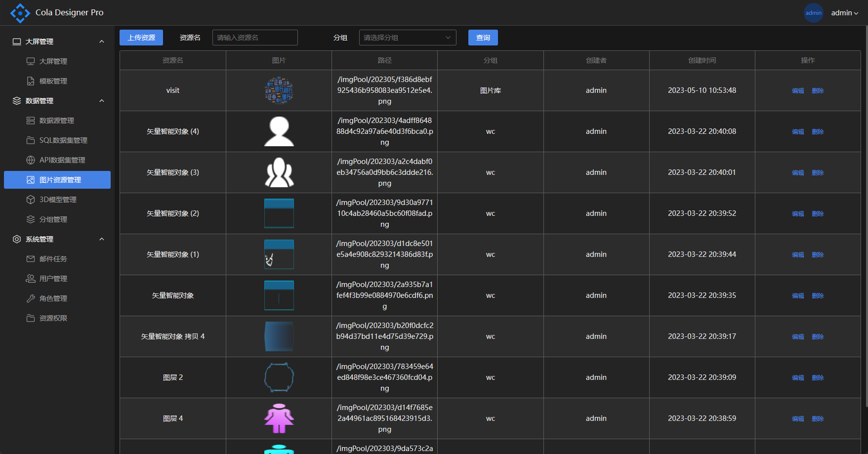Click the 上传资源 upload button
The height and width of the screenshot is (454, 868).
coord(141,38)
